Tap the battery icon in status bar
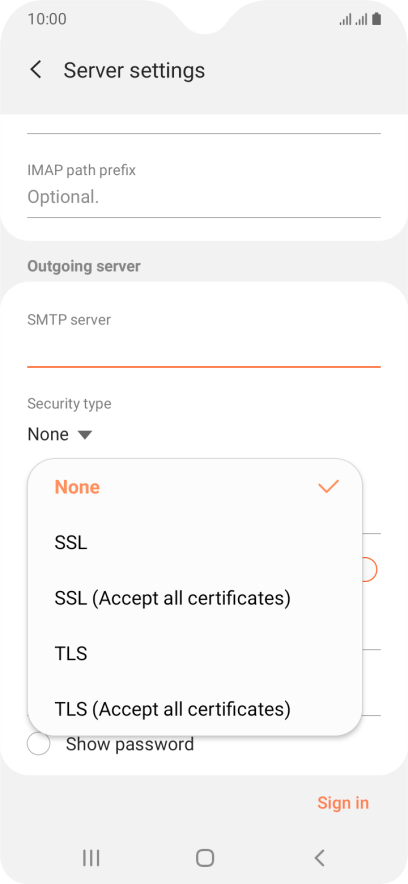 376,19
